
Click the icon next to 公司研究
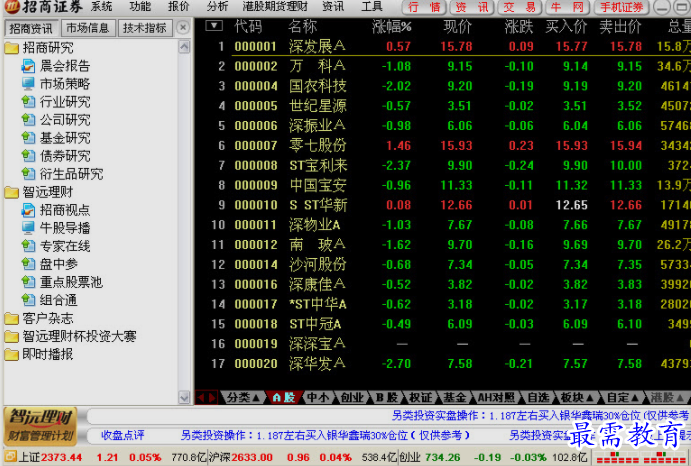28,120
